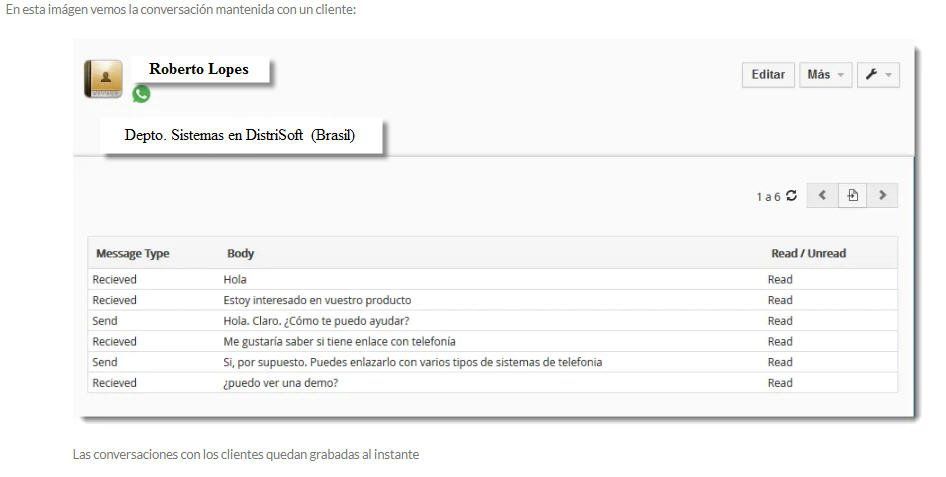This screenshot has height=477, width=946.
Task: Refresh the message list with reload icon
Action: pos(792,195)
